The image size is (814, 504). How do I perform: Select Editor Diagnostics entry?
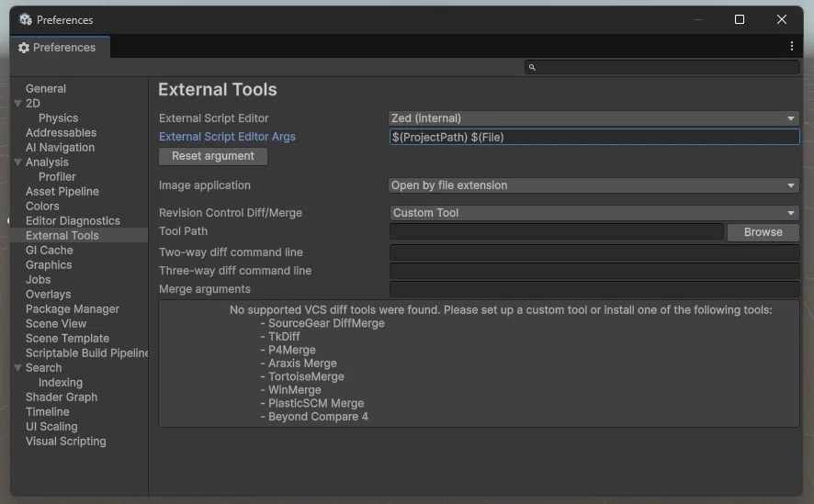click(x=73, y=221)
